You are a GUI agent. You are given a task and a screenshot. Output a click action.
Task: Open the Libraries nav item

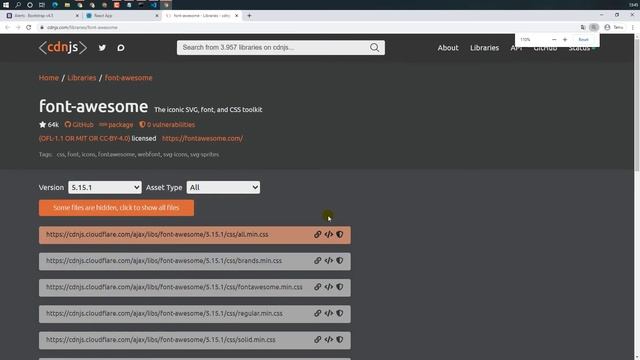point(484,48)
